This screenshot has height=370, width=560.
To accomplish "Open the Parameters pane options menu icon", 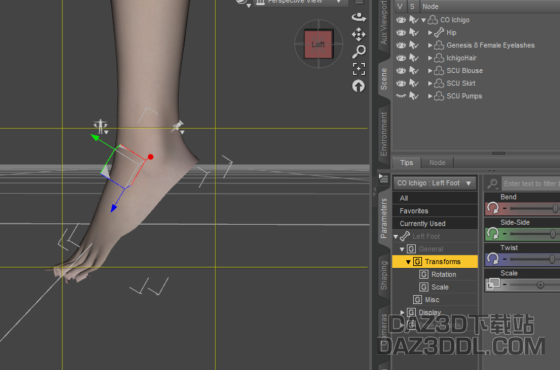I will [x=383, y=178].
